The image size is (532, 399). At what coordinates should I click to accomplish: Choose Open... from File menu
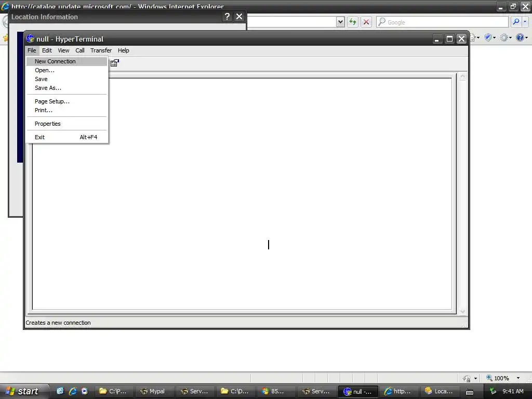67,70
